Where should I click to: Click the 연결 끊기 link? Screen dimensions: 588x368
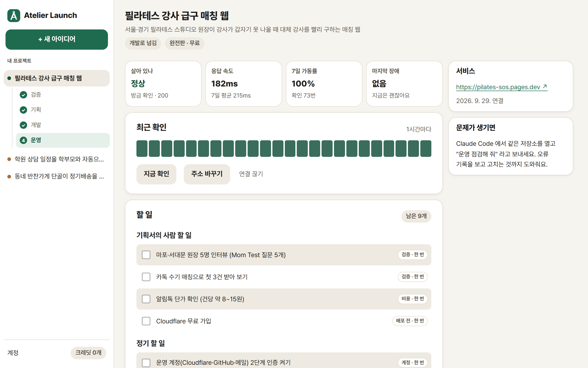(251, 174)
